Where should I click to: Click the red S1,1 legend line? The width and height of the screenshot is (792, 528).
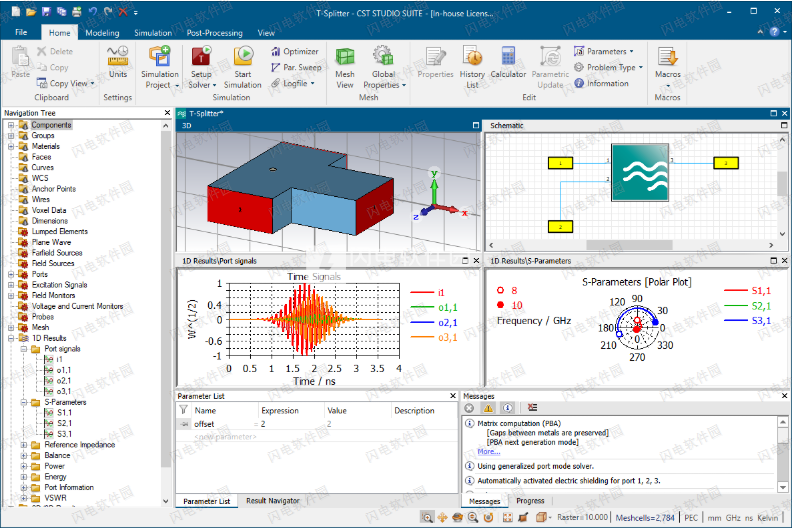pyautogui.click(x=736, y=291)
